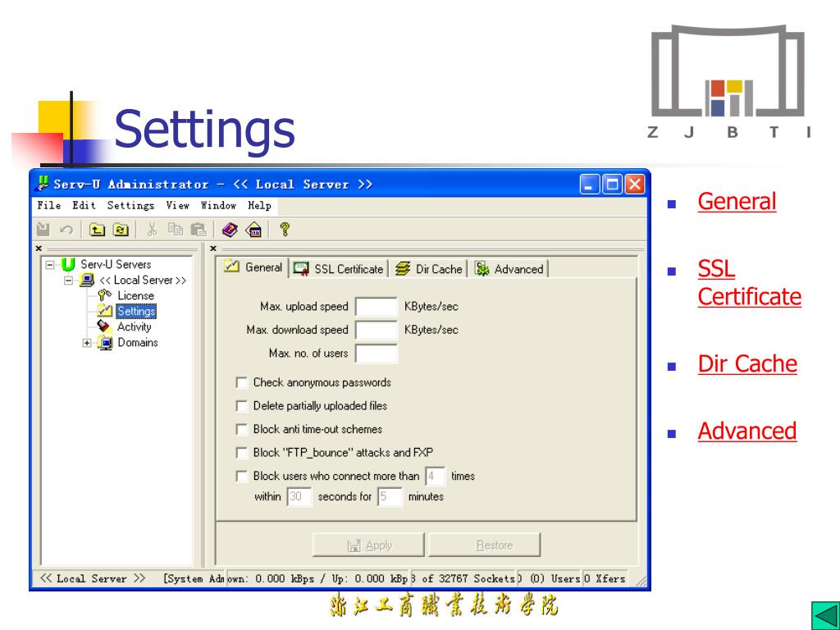This screenshot has width=840, height=630.
Task: Open the help book toolbar icon
Action: pos(230,230)
